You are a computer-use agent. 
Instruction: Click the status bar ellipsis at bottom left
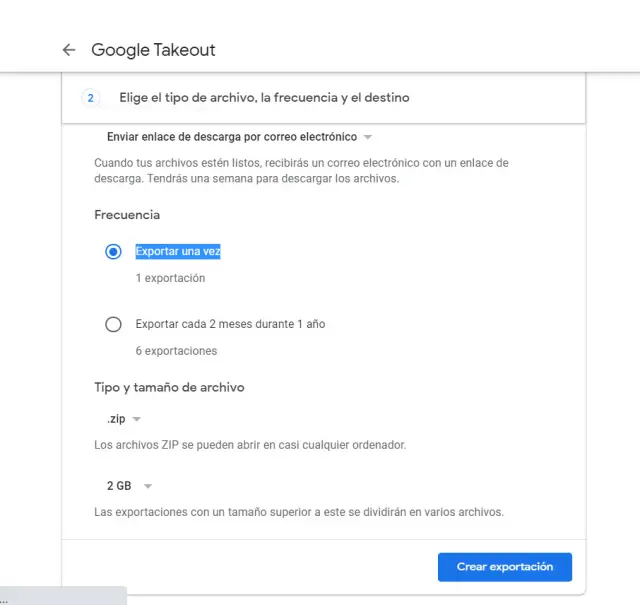(x=5, y=599)
